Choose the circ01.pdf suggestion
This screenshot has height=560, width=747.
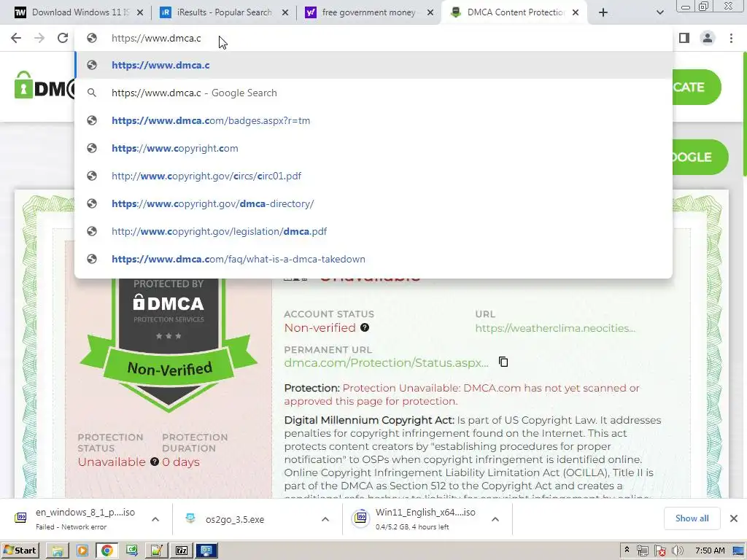[373, 176]
